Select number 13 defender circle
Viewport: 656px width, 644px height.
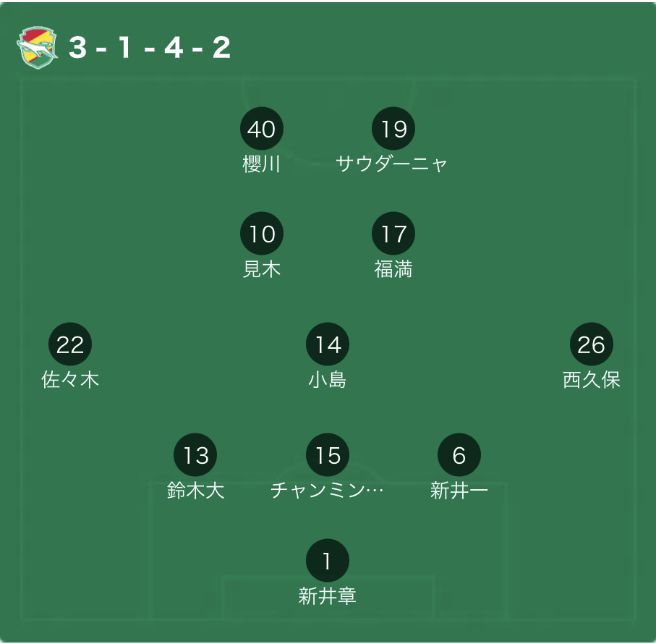click(x=196, y=455)
